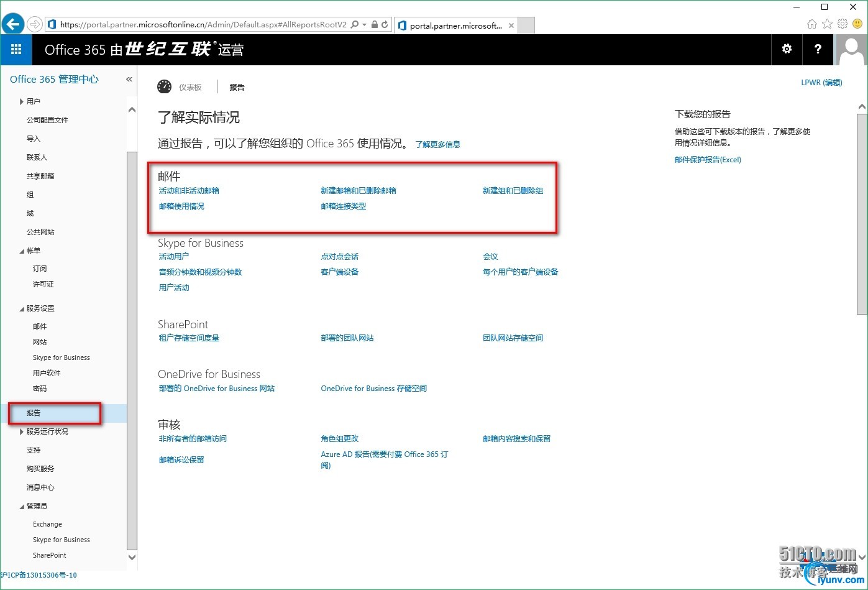The width and height of the screenshot is (868, 590).
Task: Open the settings gear in the header
Action: (787, 49)
